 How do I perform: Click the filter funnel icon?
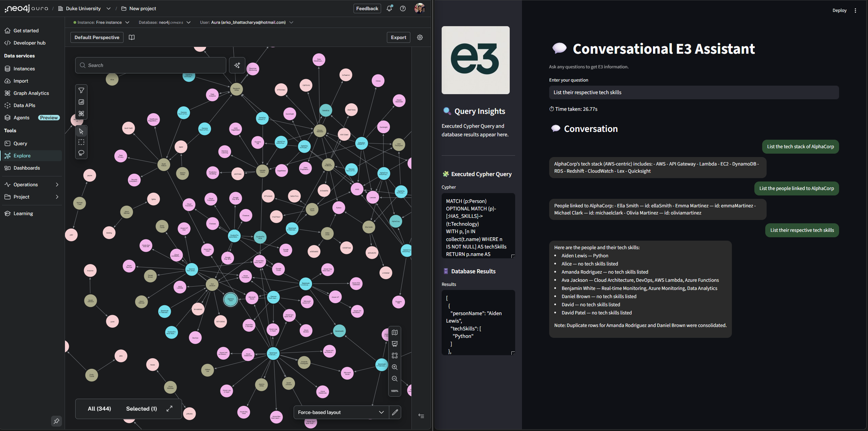[x=81, y=90]
